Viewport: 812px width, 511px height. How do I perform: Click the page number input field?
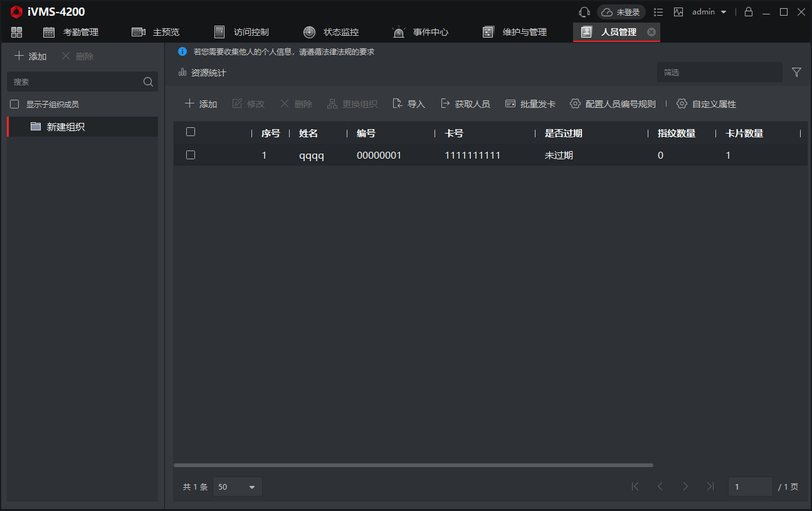[x=751, y=487]
